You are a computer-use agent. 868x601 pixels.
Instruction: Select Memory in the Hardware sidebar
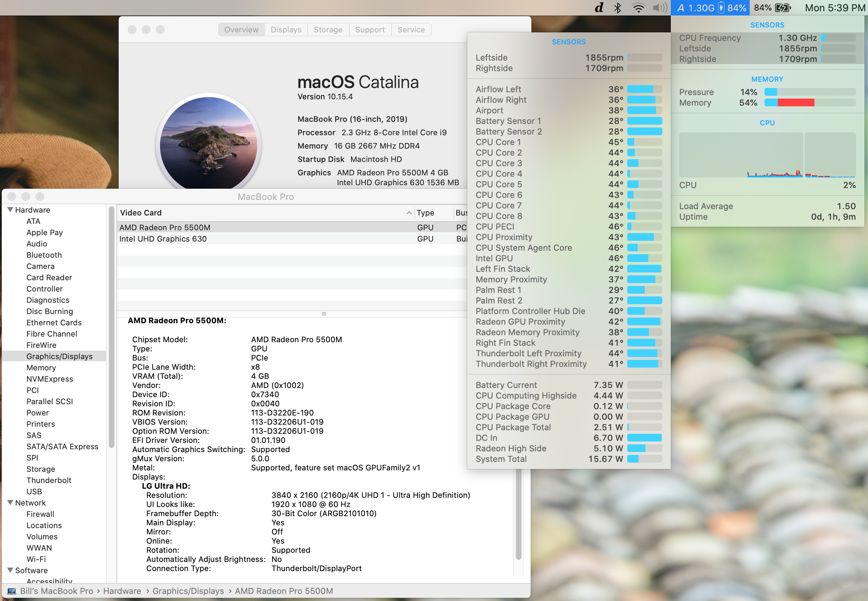[41, 368]
